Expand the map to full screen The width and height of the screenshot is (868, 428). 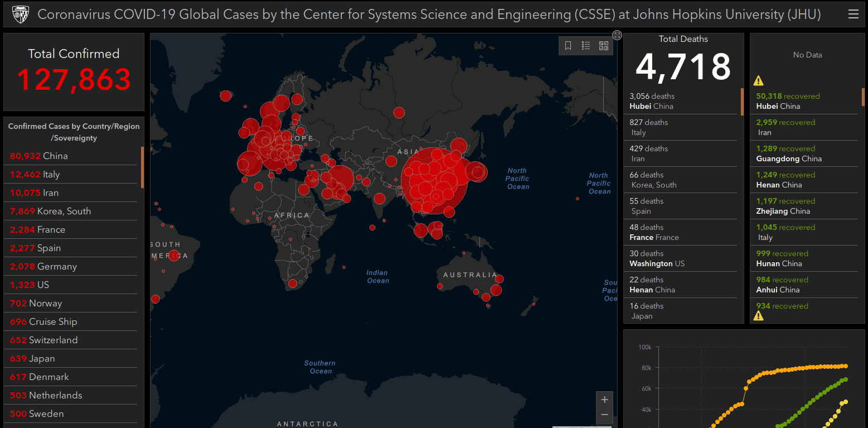click(x=617, y=35)
